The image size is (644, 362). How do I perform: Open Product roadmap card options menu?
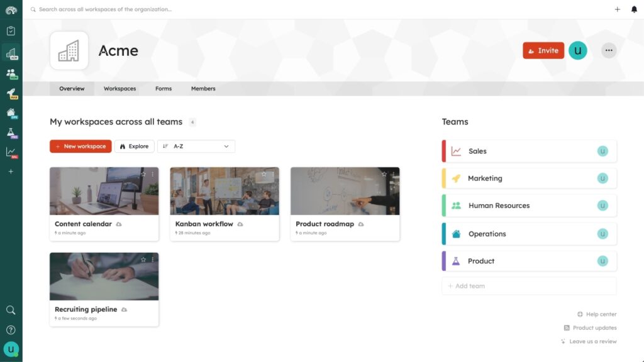393,174
